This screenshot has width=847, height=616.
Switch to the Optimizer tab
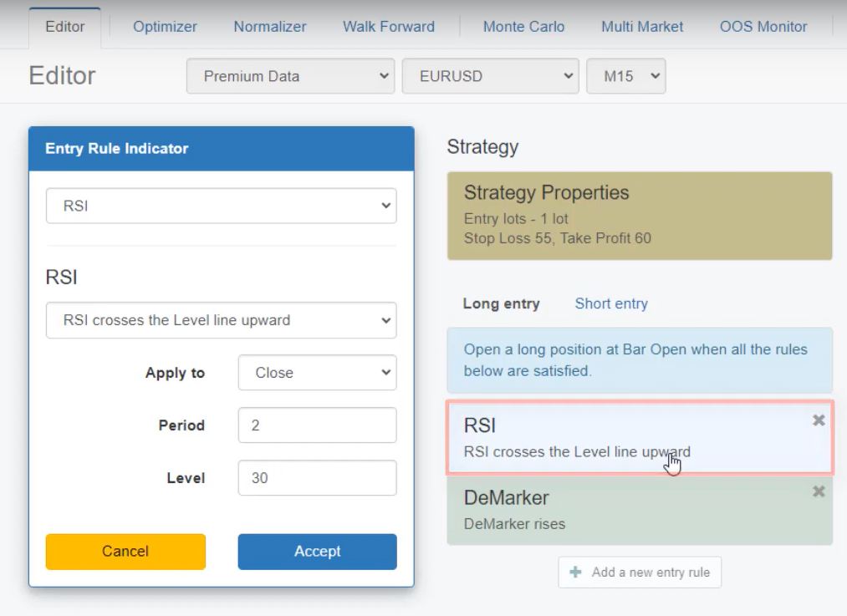click(165, 27)
